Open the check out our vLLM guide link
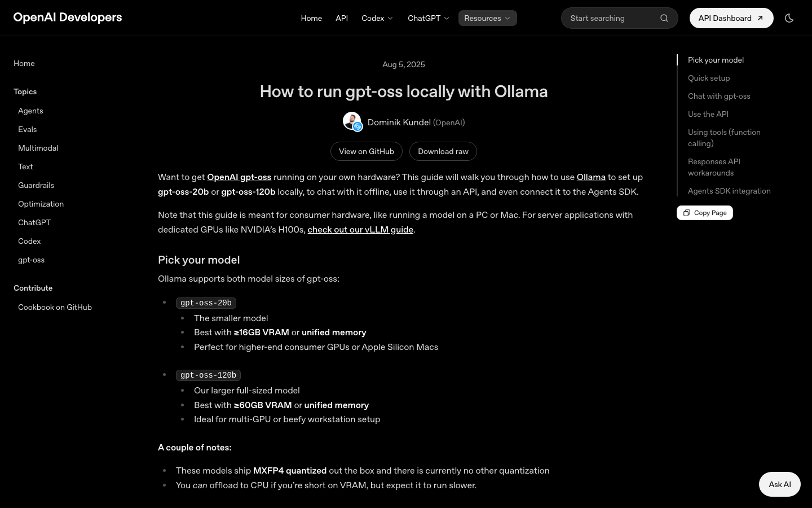The height and width of the screenshot is (508, 812). [360, 229]
